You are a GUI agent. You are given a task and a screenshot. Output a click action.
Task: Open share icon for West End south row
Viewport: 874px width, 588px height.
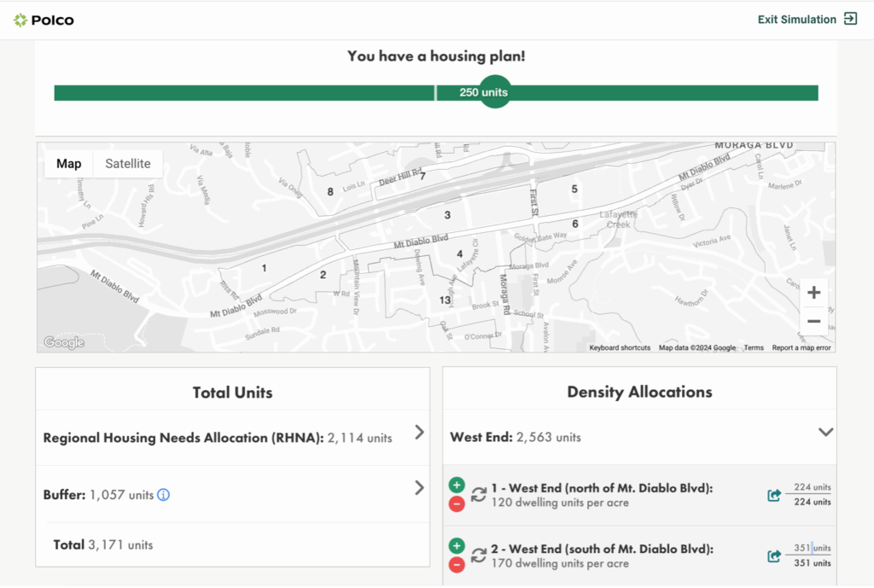[x=774, y=556]
